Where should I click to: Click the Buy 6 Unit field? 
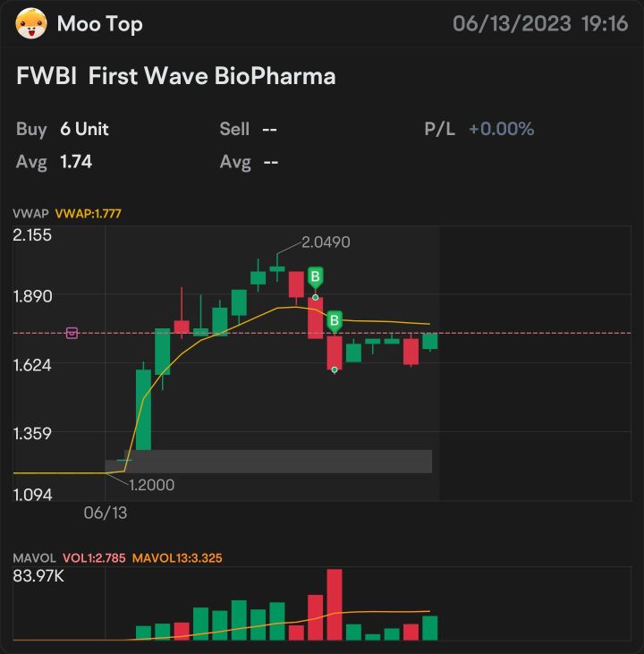tap(63, 129)
